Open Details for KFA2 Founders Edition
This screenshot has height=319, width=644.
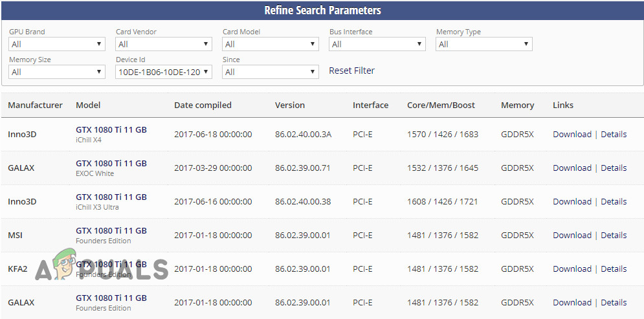[x=614, y=269]
